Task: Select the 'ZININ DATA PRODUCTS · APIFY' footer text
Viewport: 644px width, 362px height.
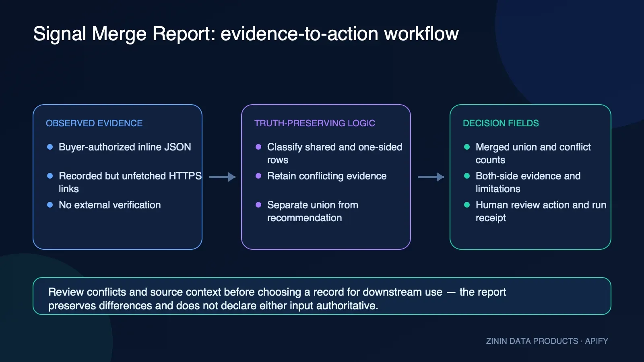Action: 547,341
